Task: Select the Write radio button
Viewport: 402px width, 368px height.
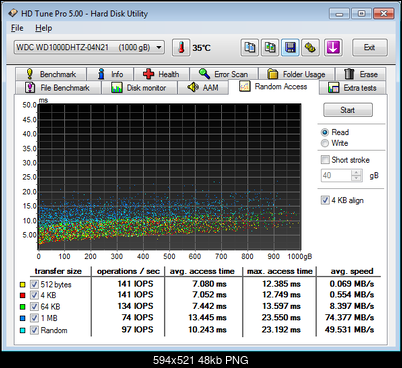Action: pos(325,143)
